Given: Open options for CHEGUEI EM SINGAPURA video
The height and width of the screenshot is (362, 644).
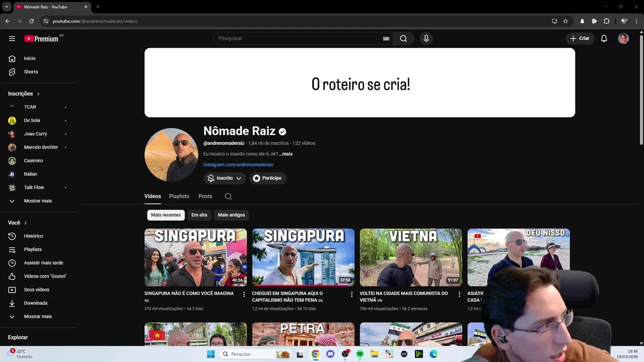Looking at the screenshot, I should tap(352, 294).
